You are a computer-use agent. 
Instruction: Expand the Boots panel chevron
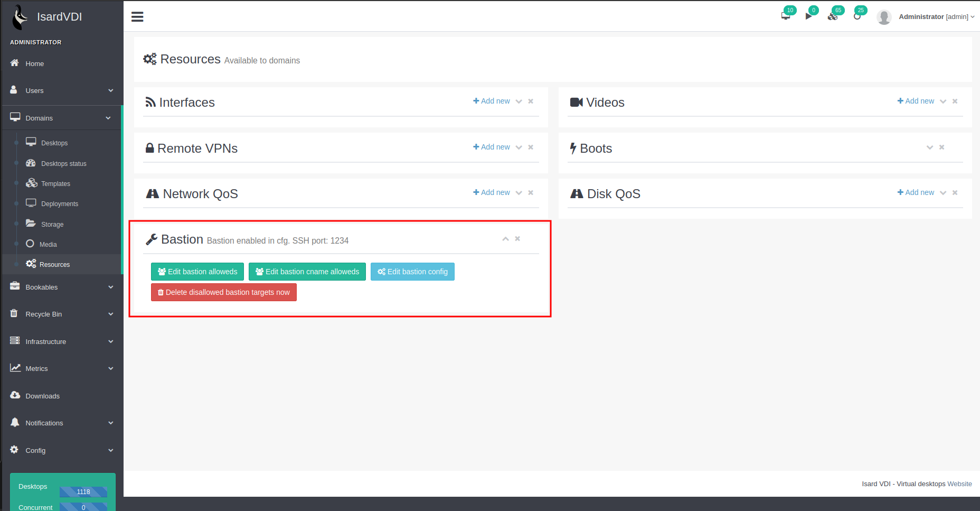tap(930, 147)
